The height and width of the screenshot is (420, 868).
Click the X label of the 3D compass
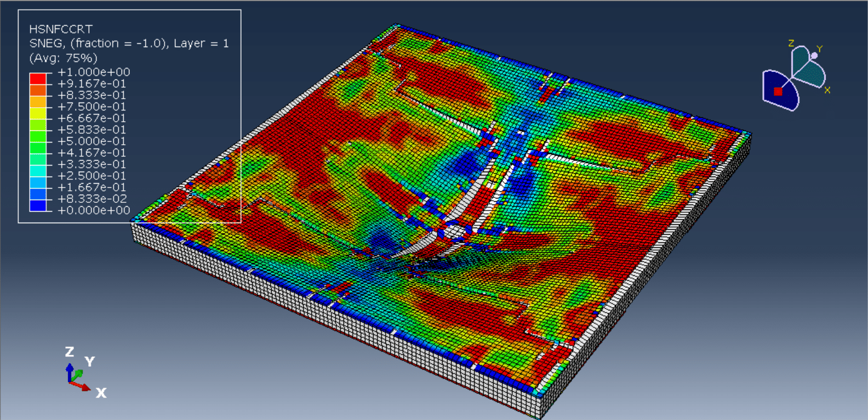[827, 90]
